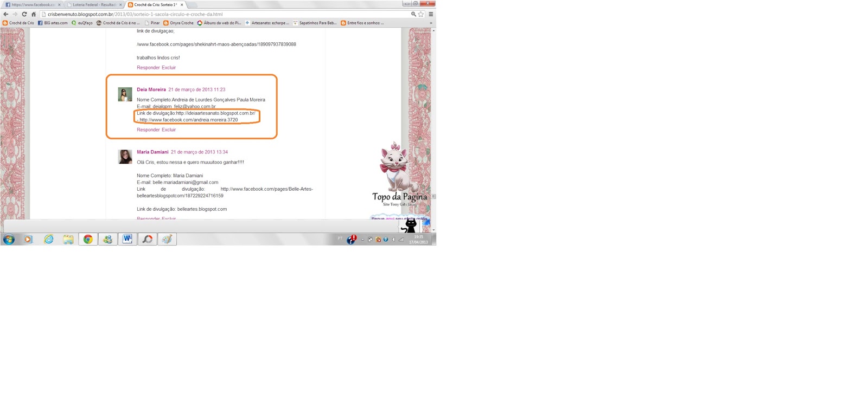
Task: Close the Croché da Cris: Sorteio tab
Action: pos(182,5)
